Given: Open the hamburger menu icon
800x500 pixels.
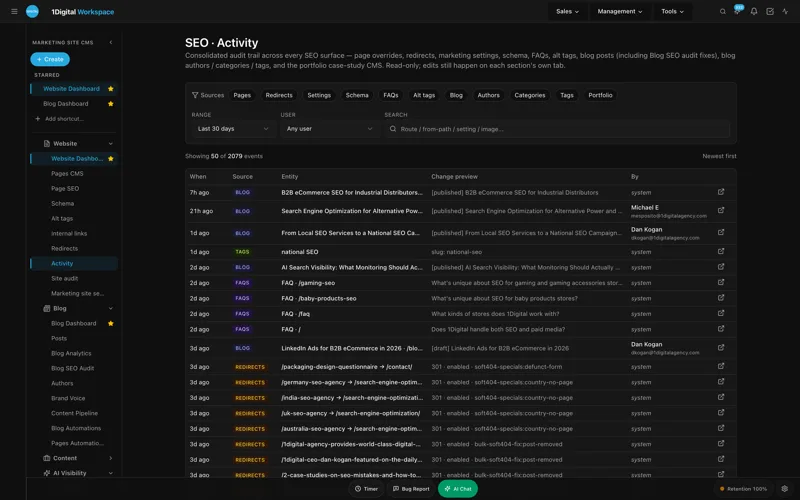Looking at the screenshot, I should [14, 11].
